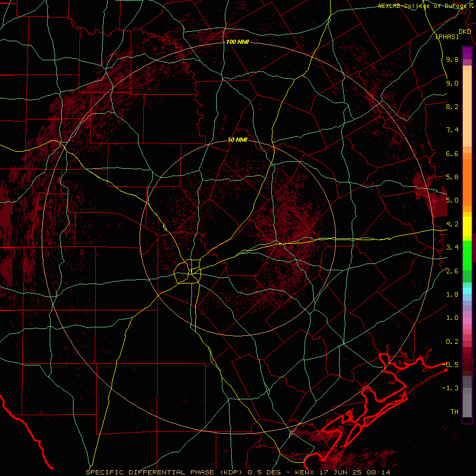Image resolution: width=476 pixels, height=476 pixels.
Task: Click the 1.8 value on color scale
Action: (x=452, y=295)
